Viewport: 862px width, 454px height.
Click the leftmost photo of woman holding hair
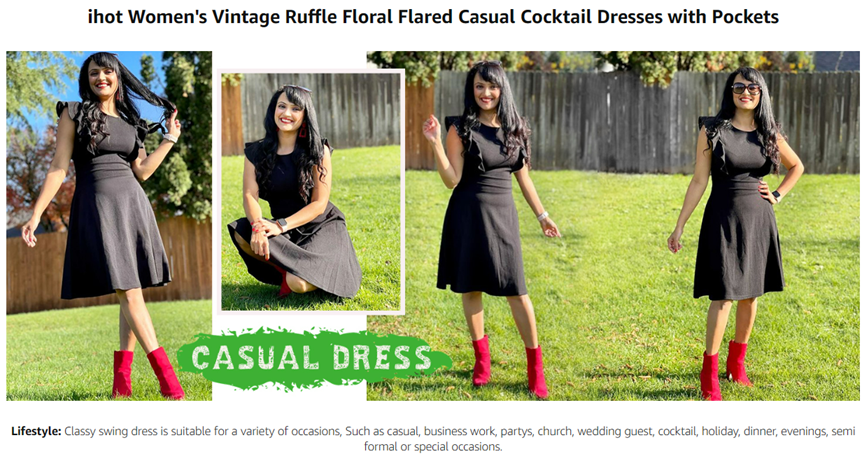pyautogui.click(x=109, y=225)
